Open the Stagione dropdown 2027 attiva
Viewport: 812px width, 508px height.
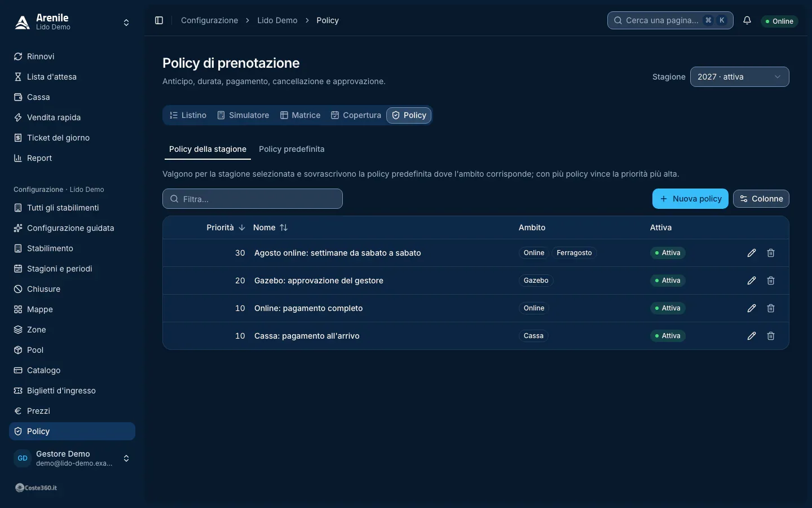pos(739,77)
